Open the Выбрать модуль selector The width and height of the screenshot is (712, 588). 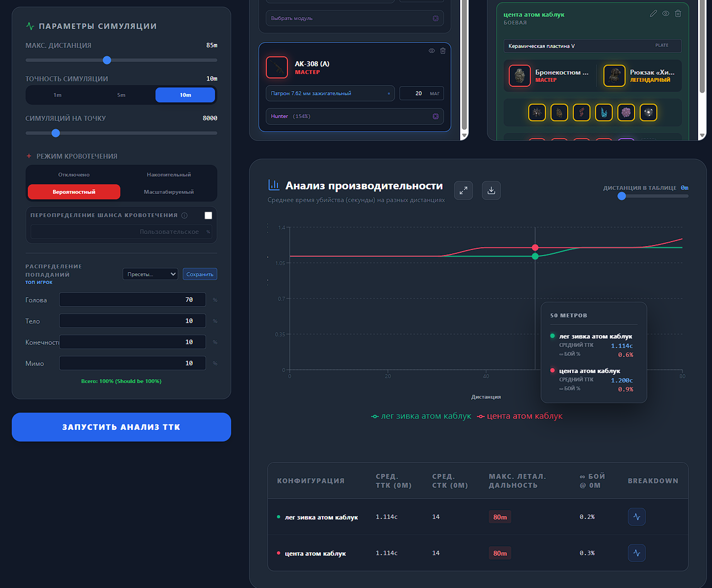tap(355, 18)
